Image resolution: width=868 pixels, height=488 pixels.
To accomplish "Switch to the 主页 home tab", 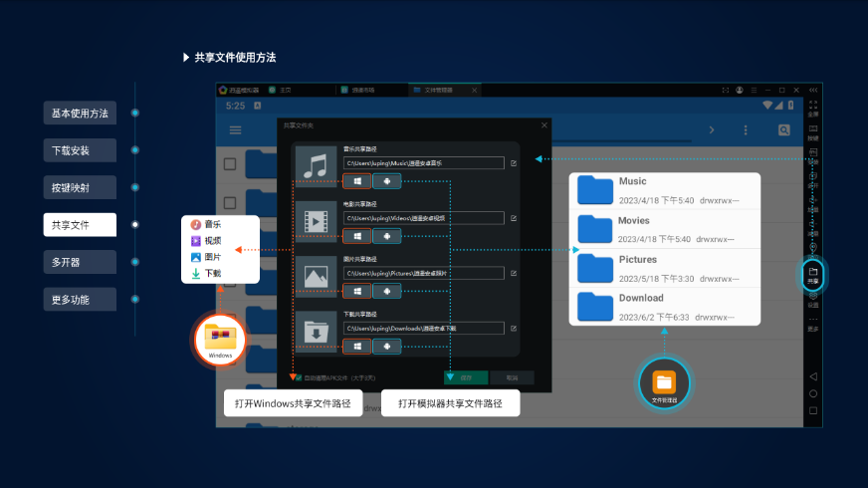I will click(281, 90).
